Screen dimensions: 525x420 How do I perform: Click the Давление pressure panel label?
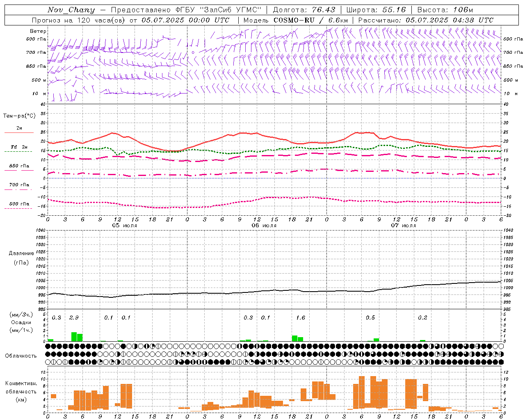coord(21,253)
